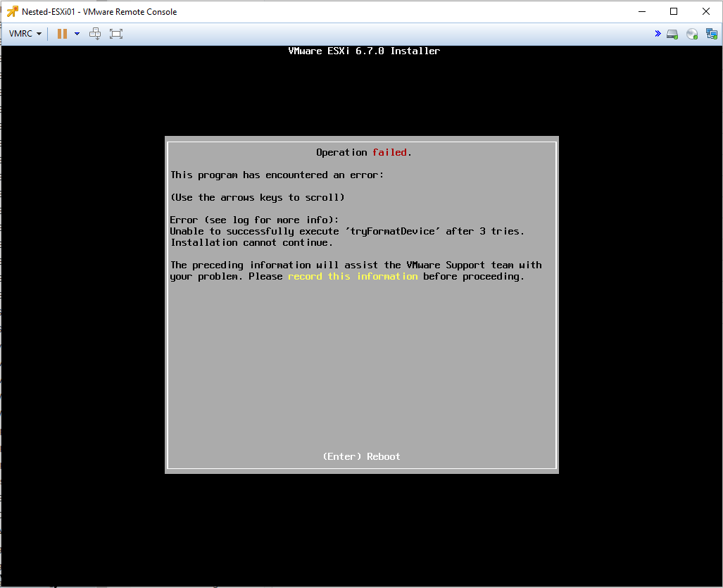Image resolution: width=723 pixels, height=588 pixels.
Task: Maximize the Remote Console window
Action: [674, 11]
